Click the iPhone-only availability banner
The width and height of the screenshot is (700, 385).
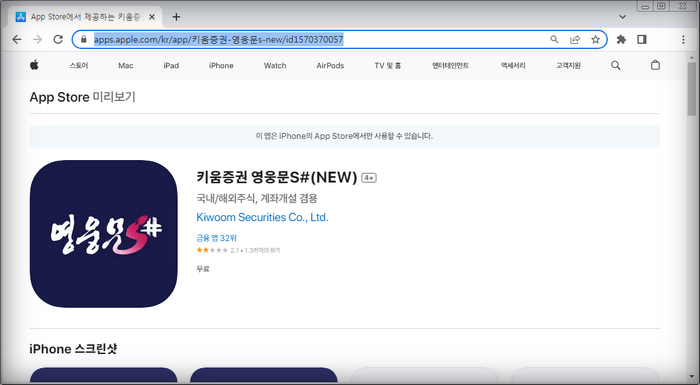(345, 136)
